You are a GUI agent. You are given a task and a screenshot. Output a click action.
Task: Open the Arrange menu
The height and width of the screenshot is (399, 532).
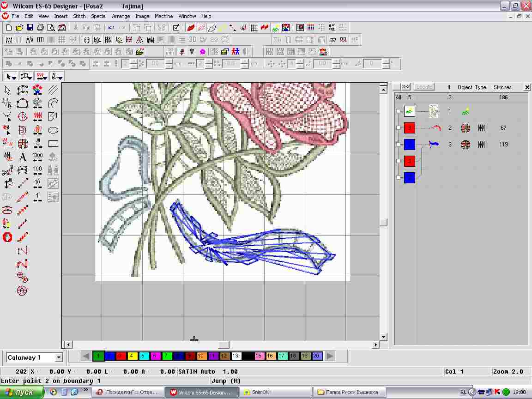point(121,16)
